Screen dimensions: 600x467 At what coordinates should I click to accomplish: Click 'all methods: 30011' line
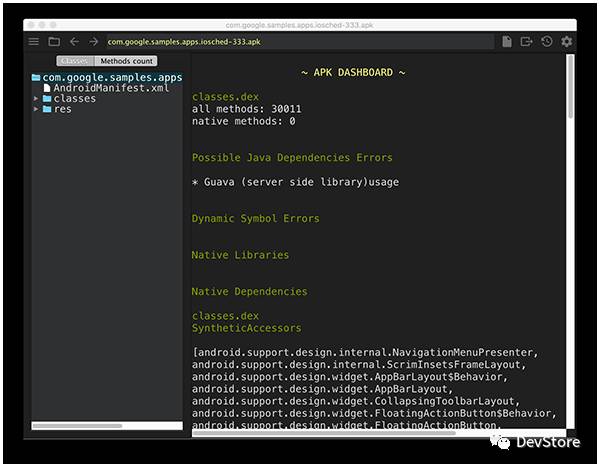pyautogui.click(x=247, y=109)
